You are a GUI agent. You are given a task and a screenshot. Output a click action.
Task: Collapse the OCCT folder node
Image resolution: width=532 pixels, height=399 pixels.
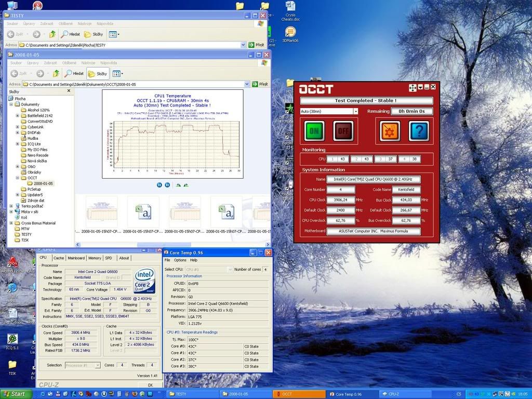tap(17, 178)
